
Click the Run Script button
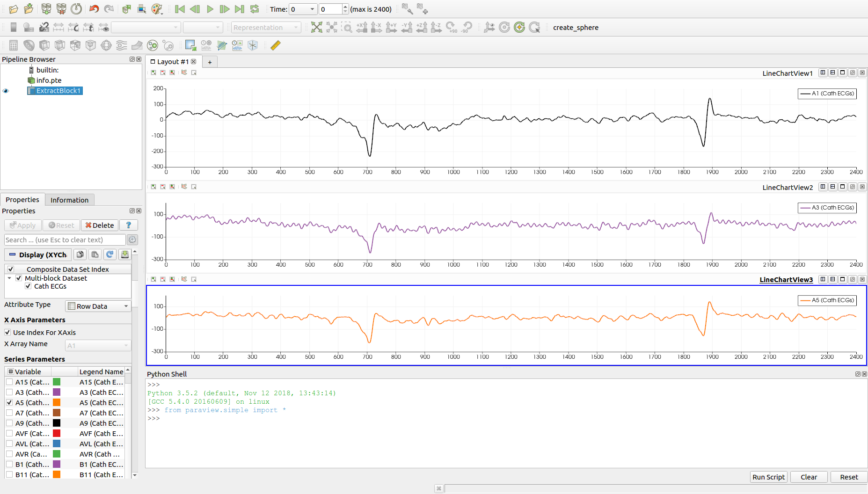(x=768, y=477)
